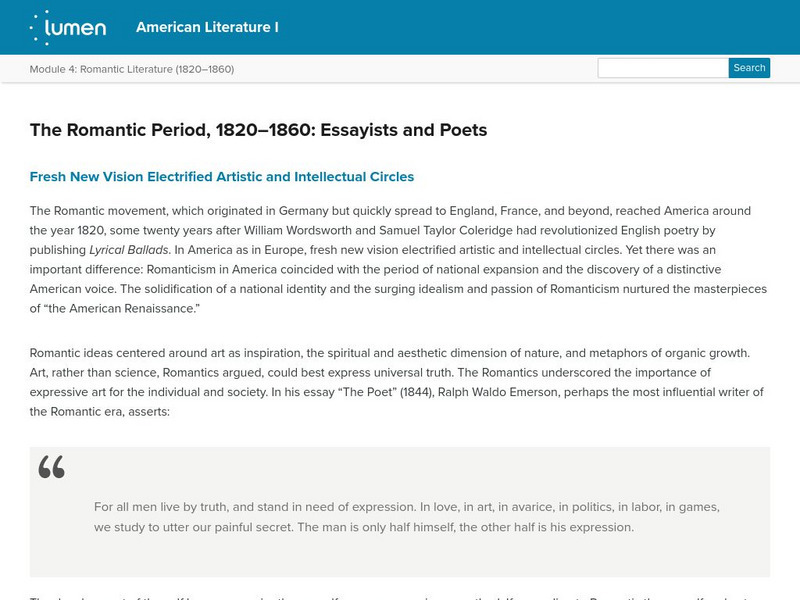Image resolution: width=800 pixels, height=600 pixels.
Task: Click the Lumen wordmark in the header
Action: click(x=80, y=28)
